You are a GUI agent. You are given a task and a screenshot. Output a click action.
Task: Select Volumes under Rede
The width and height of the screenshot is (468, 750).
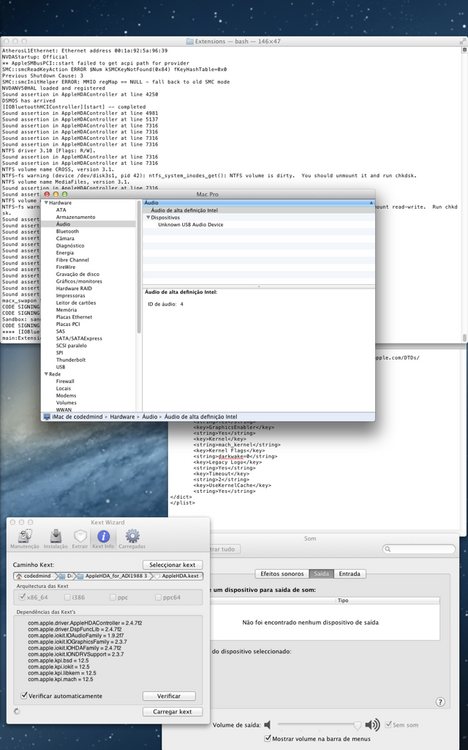point(66,403)
